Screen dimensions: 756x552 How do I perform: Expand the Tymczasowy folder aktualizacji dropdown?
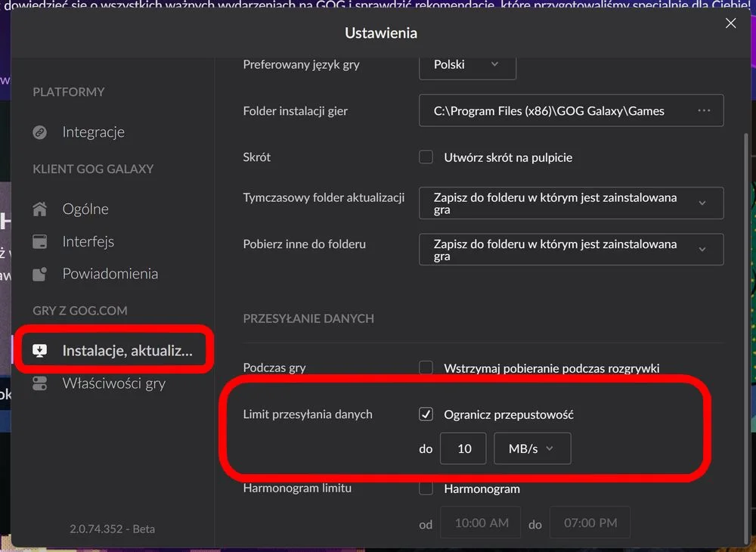click(x=571, y=203)
